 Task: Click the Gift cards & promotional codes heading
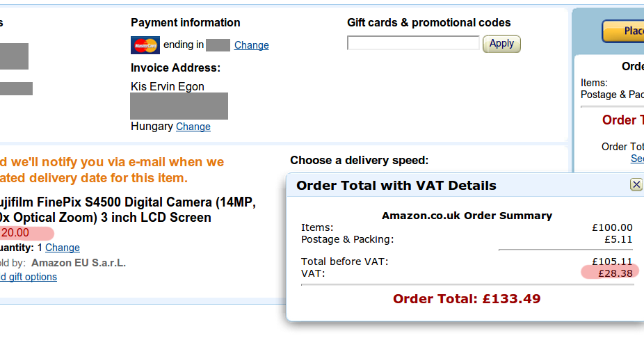pos(429,22)
